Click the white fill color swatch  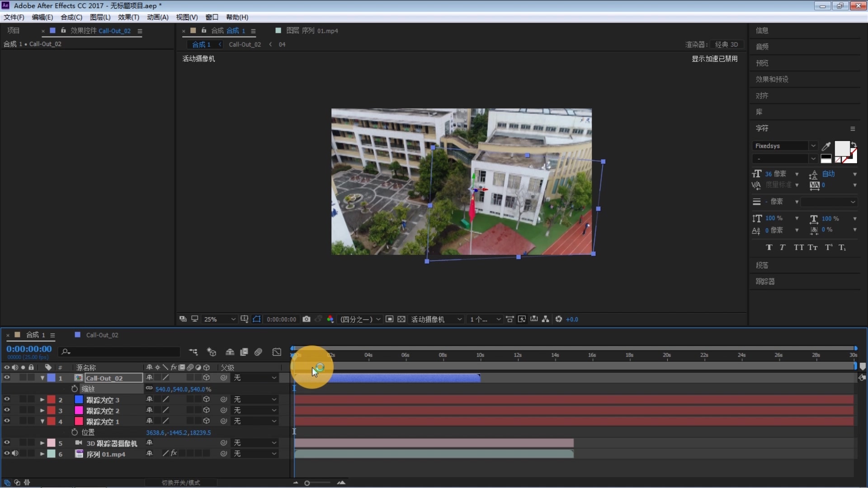841,148
